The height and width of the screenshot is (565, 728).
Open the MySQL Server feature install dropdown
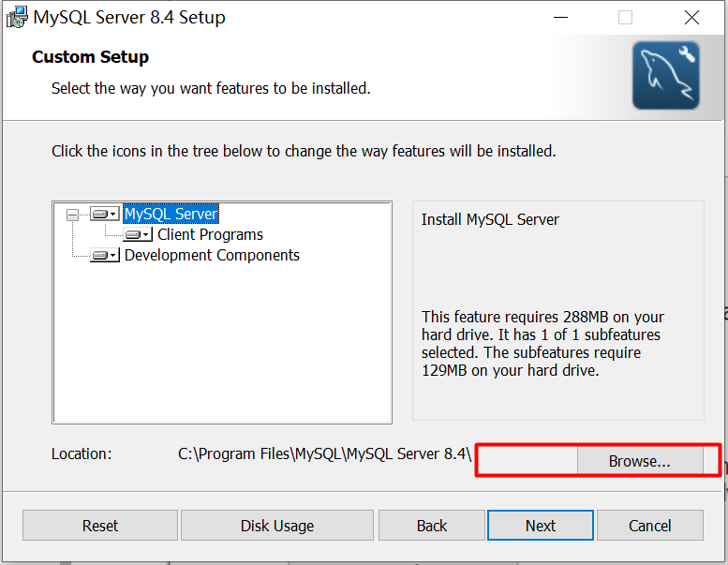105,214
